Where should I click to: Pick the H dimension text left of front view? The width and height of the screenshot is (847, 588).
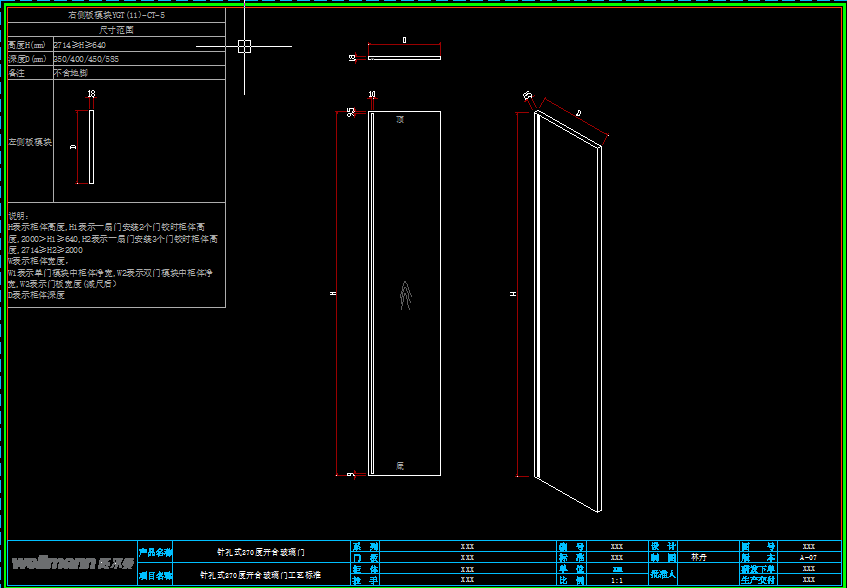(x=333, y=293)
